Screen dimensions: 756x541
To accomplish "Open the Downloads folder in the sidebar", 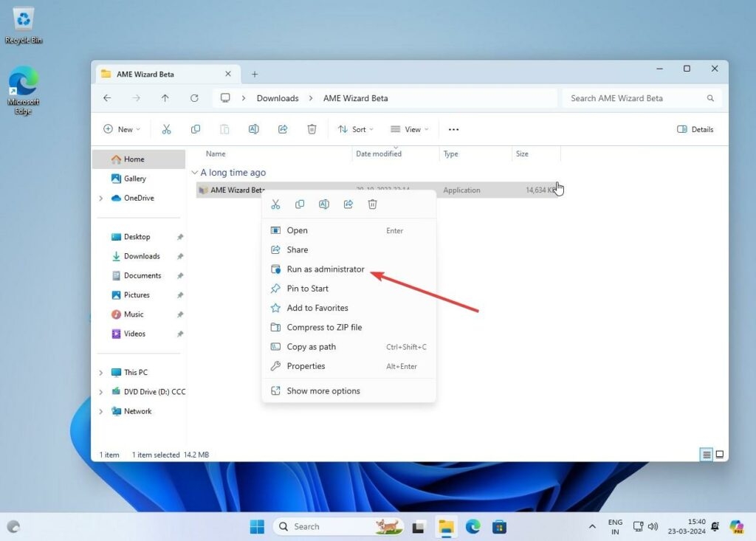I will [x=142, y=256].
